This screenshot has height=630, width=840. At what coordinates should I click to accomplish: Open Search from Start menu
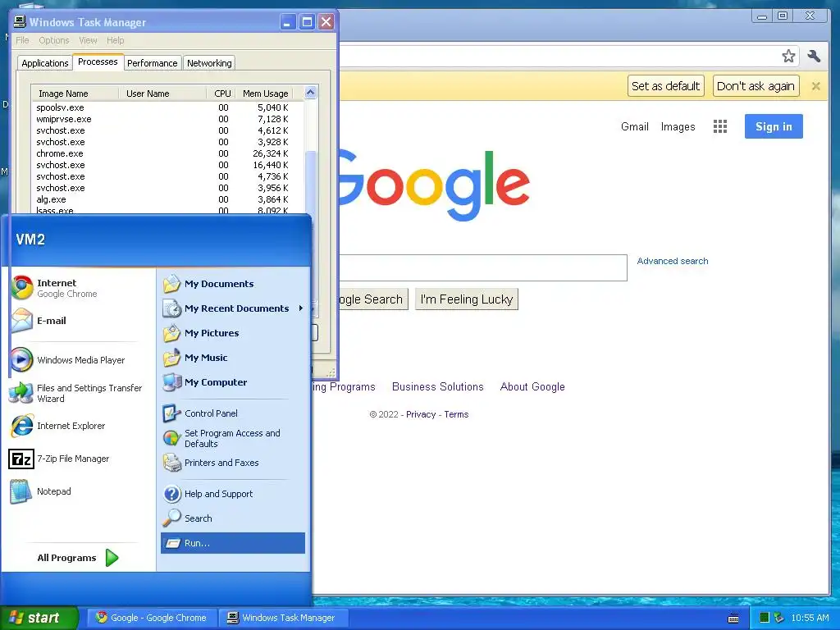point(199,518)
